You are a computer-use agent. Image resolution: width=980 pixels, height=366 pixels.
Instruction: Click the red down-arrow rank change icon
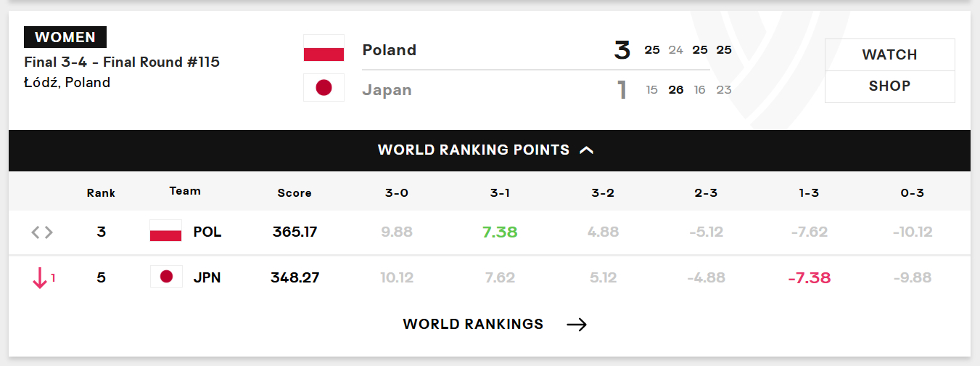40,277
